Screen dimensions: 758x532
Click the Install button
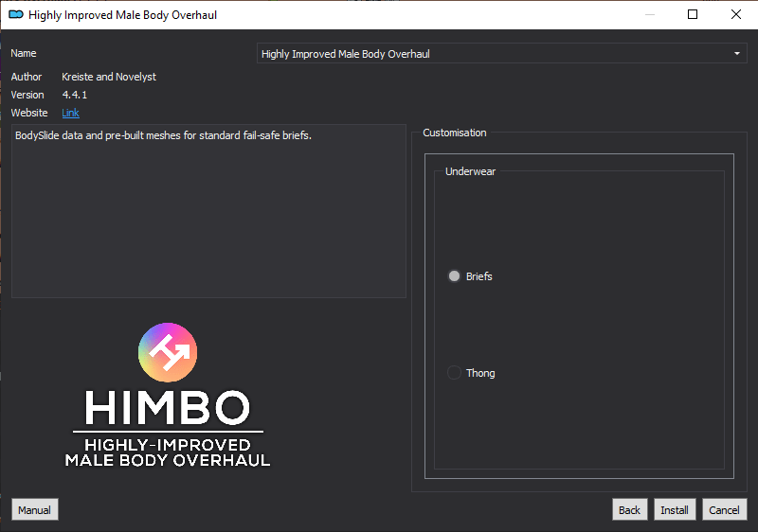coord(675,510)
